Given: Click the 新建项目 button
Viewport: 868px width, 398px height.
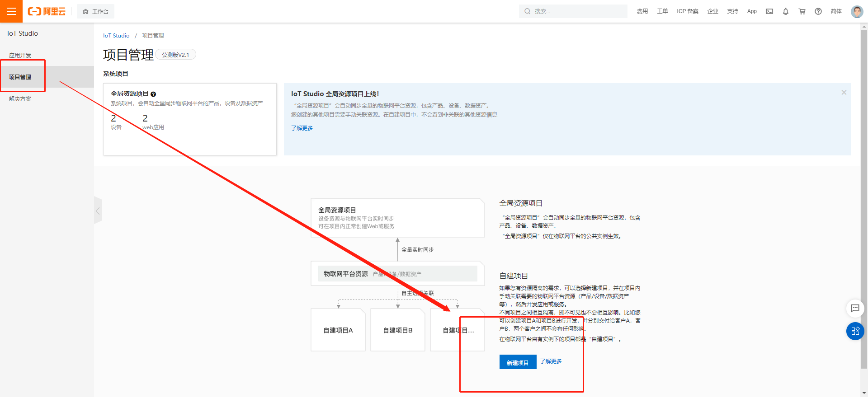Looking at the screenshot, I should 518,362.
